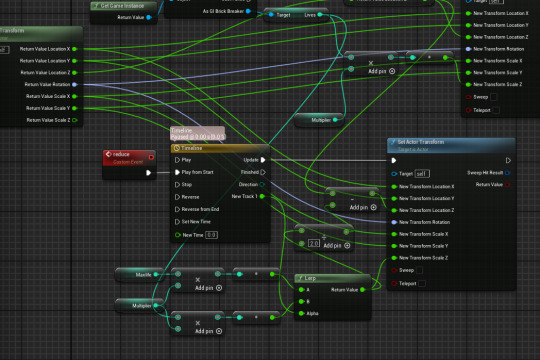The image size is (540, 360).
Task: Click the Play from Start exec pin
Action: click(x=177, y=172)
